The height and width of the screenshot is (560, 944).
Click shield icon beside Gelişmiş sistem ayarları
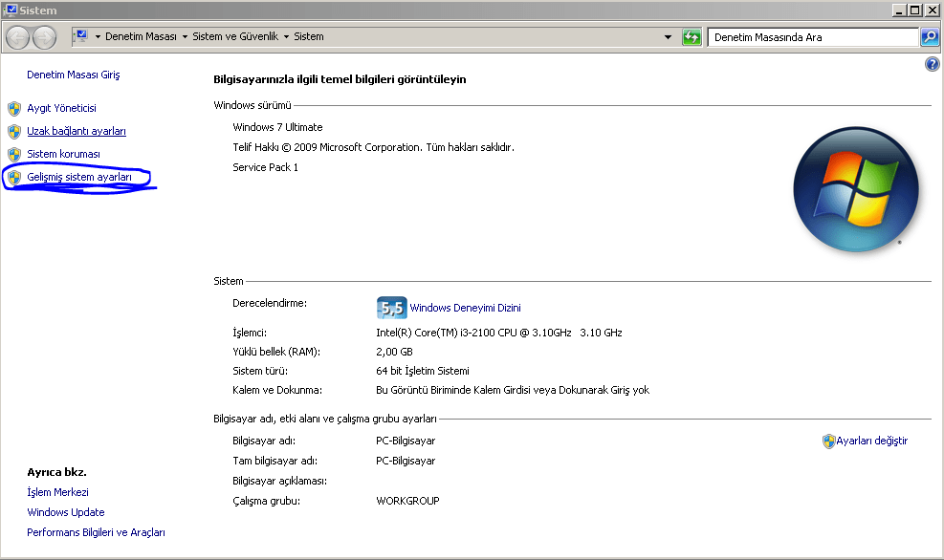[14, 178]
